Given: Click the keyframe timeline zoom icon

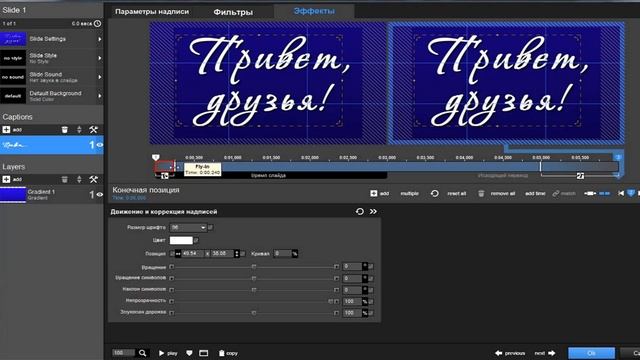Looking at the screenshot, I should coord(590,193).
